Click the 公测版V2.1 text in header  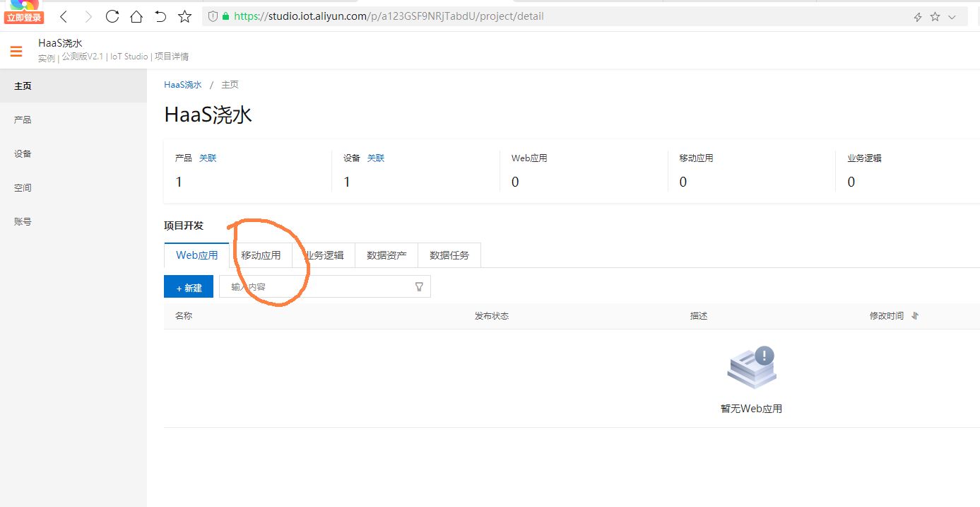tap(82, 57)
